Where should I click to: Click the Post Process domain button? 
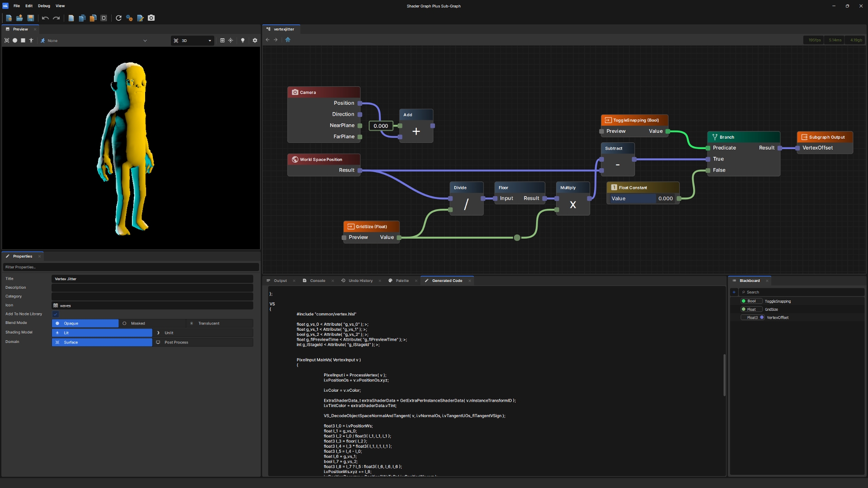click(203, 343)
